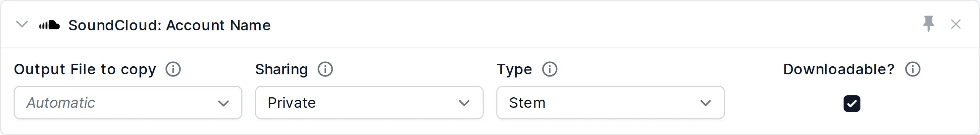Collapse the SoundCloud panel with the chevron
Image resolution: width=980 pixels, height=135 pixels.
click(22, 25)
